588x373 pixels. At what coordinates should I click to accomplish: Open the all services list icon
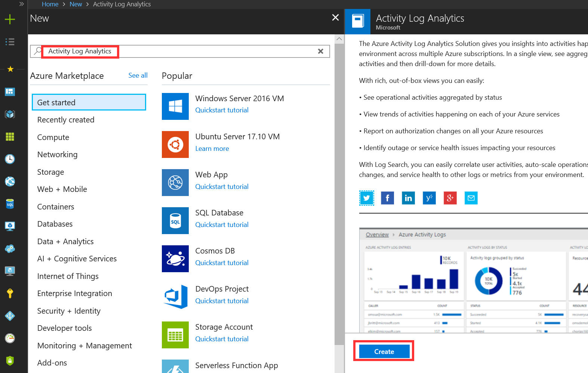point(10,42)
